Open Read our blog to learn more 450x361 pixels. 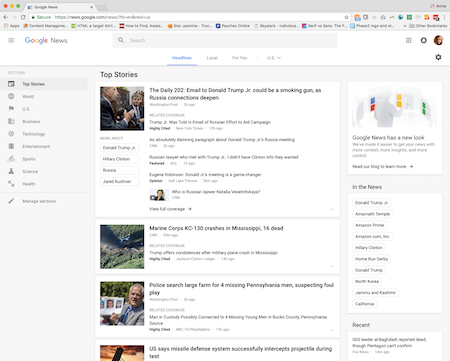(x=382, y=166)
